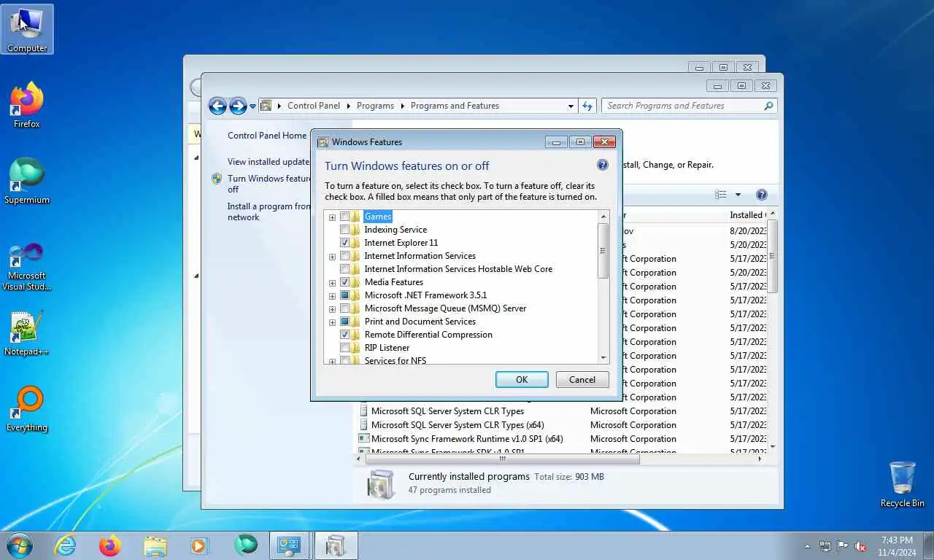Click Install a program from the network

click(x=269, y=211)
